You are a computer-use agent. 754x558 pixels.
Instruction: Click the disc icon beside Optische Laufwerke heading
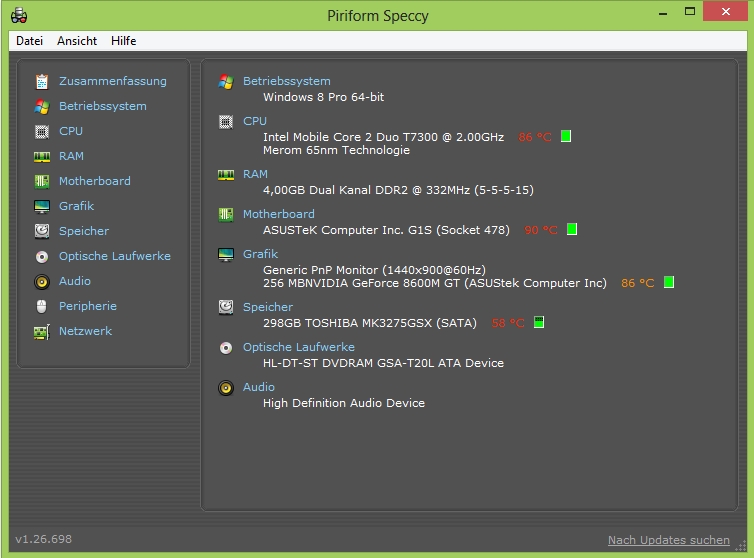226,347
